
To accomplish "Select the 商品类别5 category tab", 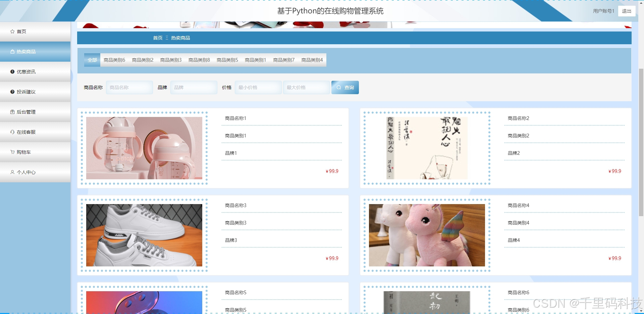I will click(x=227, y=60).
